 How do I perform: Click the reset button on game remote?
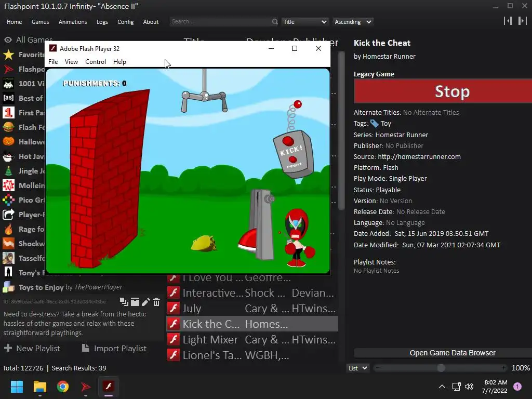[x=293, y=159]
